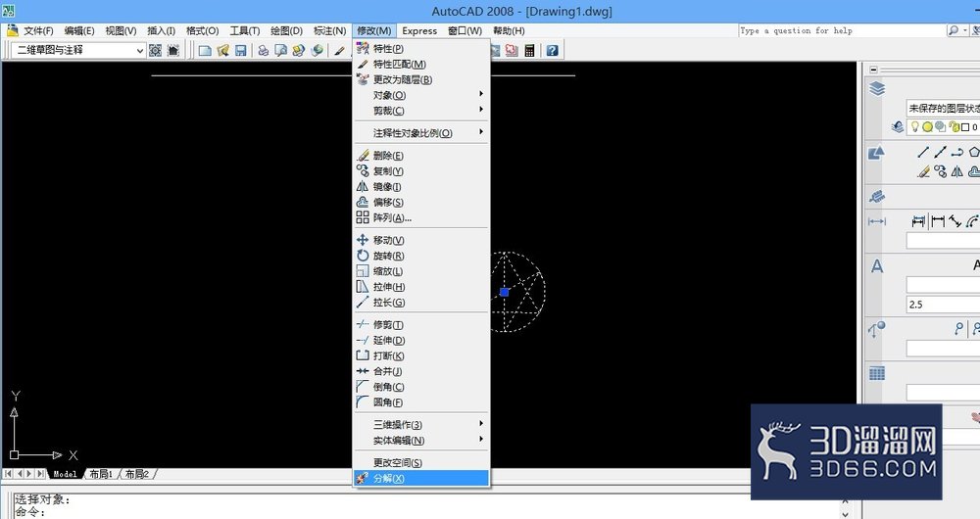Expand the Clip (剪裁) submenu

click(420, 111)
